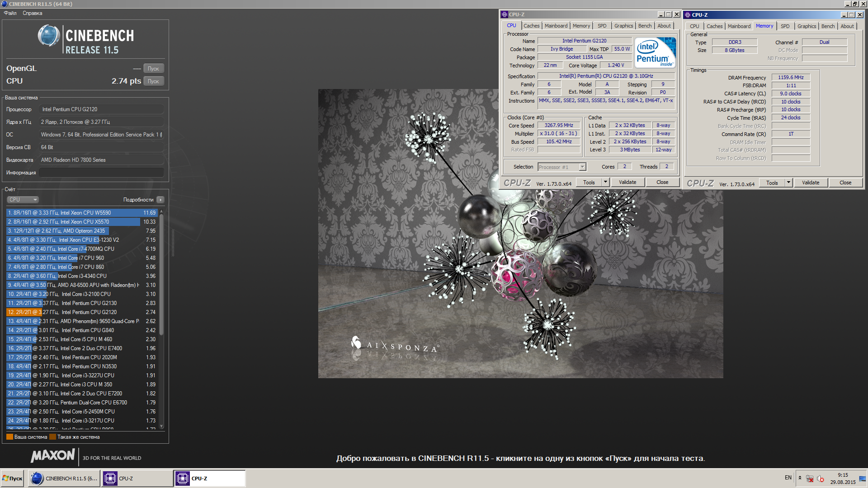Open the Справка menu
Screen dimensions: 868x488
point(33,13)
